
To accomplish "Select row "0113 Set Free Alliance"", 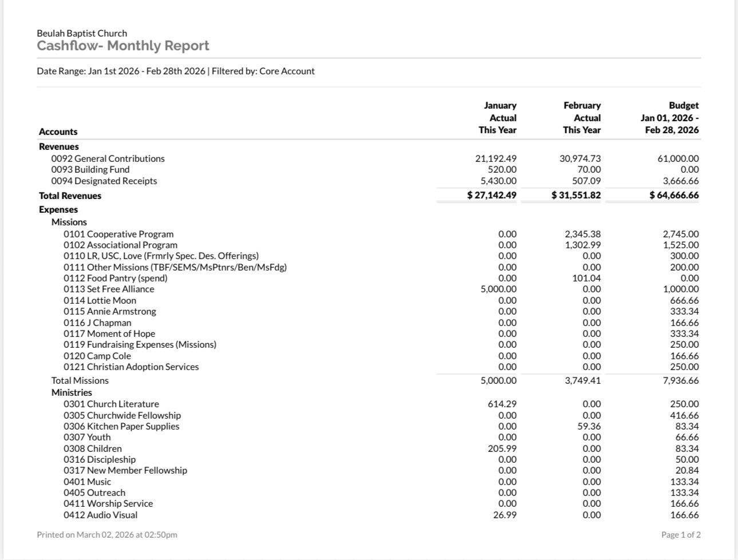I will (x=369, y=289).
